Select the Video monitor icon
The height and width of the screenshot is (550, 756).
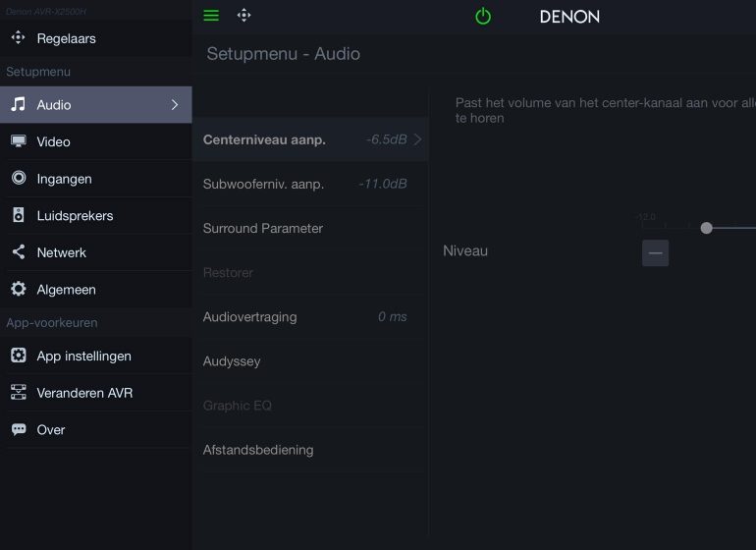tap(19, 141)
